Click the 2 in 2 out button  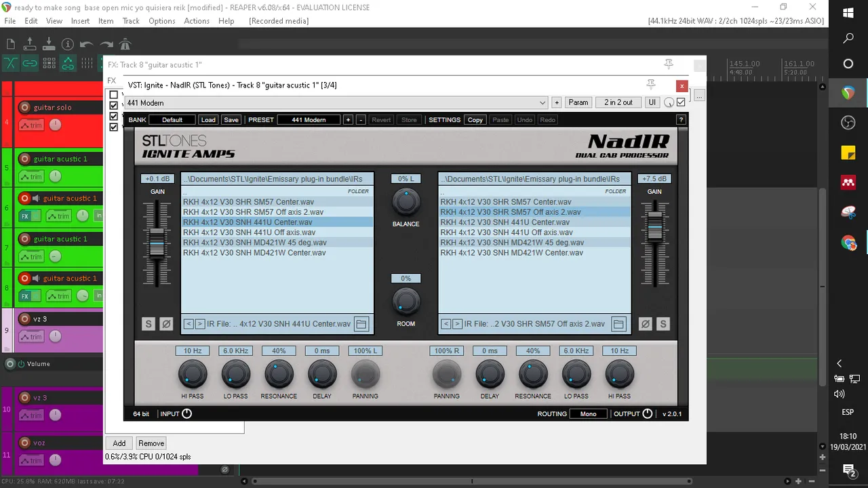pos(618,102)
